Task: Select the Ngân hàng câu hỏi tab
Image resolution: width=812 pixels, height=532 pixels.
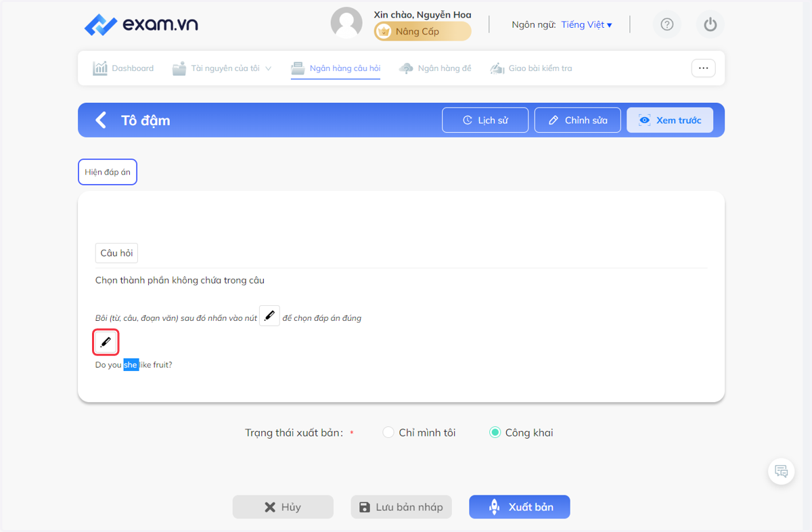Action: pos(336,68)
